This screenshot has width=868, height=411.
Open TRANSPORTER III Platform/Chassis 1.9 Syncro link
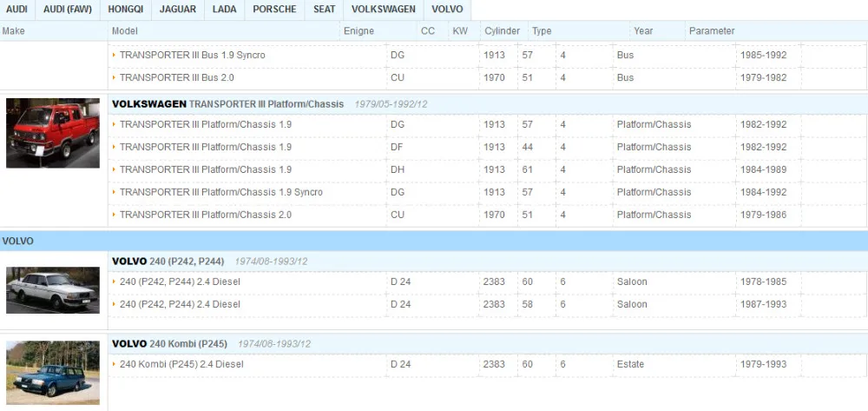220,192
